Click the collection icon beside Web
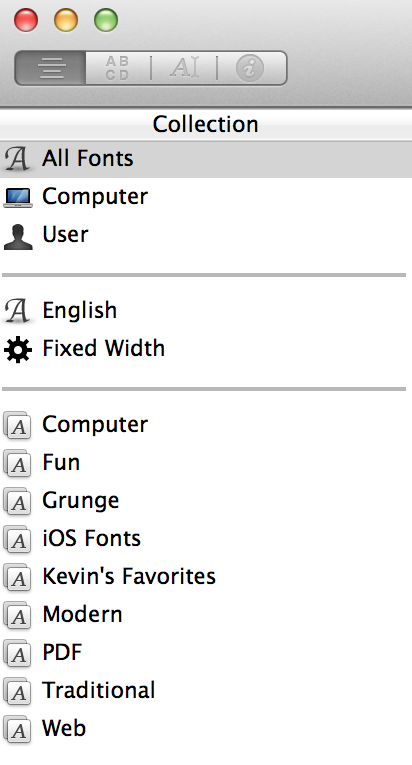Image resolution: width=412 pixels, height=765 pixels. (x=18, y=729)
